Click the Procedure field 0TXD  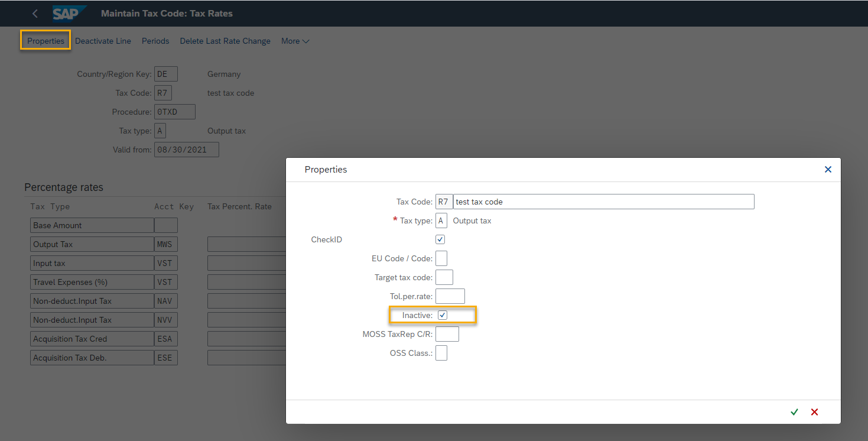click(175, 112)
